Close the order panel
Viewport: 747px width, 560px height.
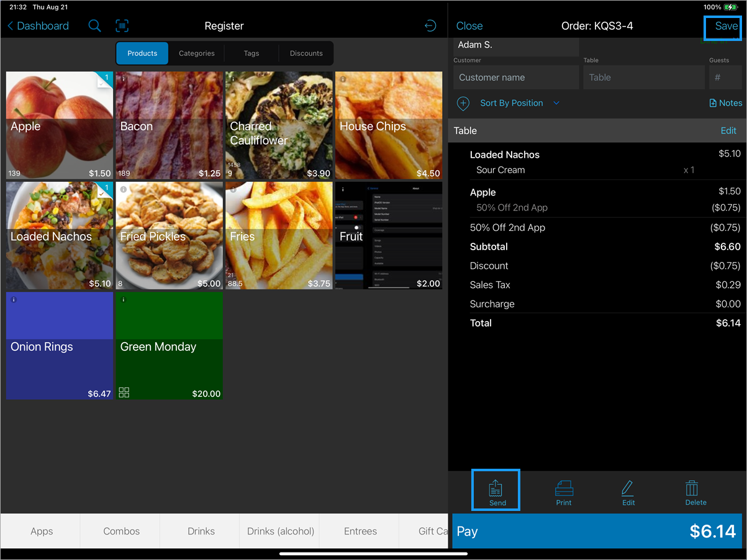[x=469, y=25]
